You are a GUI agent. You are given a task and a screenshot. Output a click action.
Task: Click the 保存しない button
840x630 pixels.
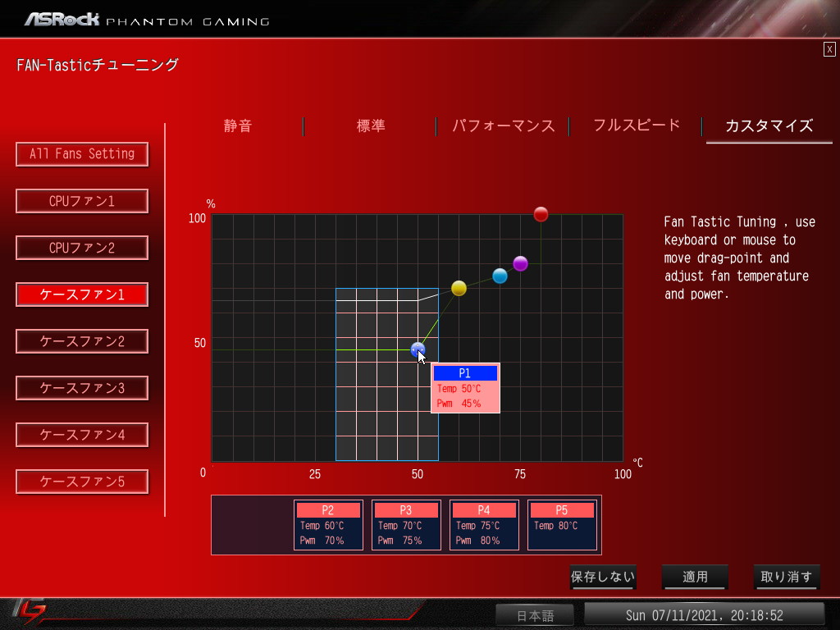pyautogui.click(x=603, y=577)
